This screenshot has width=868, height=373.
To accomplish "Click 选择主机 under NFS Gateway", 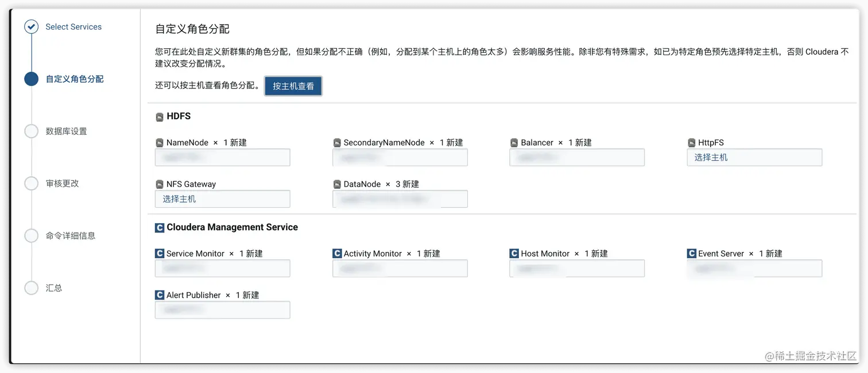I will pyautogui.click(x=179, y=199).
